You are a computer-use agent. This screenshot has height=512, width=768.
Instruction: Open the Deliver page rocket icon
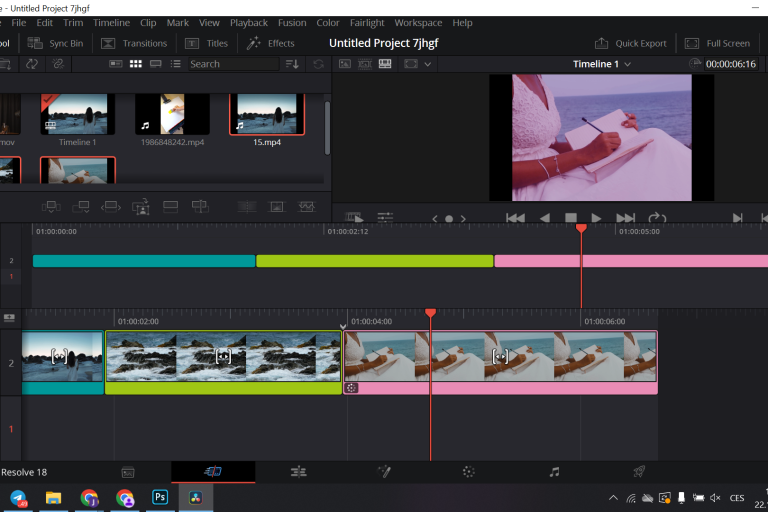click(x=639, y=471)
